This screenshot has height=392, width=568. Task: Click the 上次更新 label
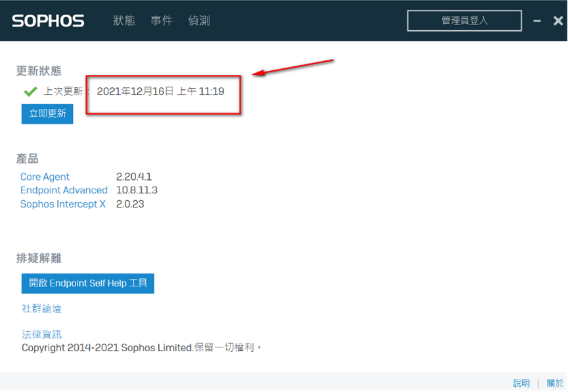point(64,91)
